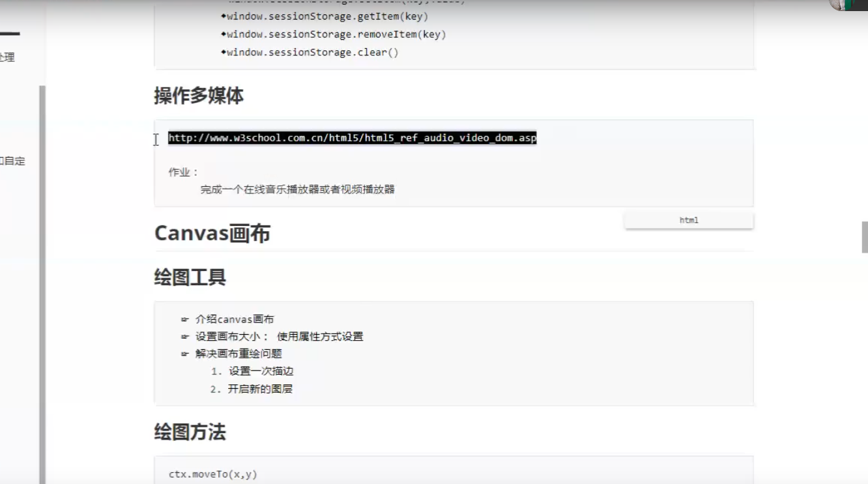
Task: Click the diamond bullet before sessionStorage.removeItem
Action: 224,35
